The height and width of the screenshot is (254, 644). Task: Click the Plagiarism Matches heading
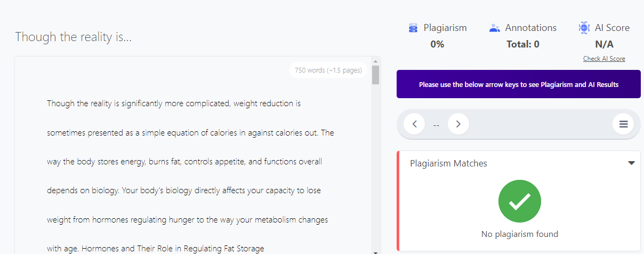[x=448, y=163]
